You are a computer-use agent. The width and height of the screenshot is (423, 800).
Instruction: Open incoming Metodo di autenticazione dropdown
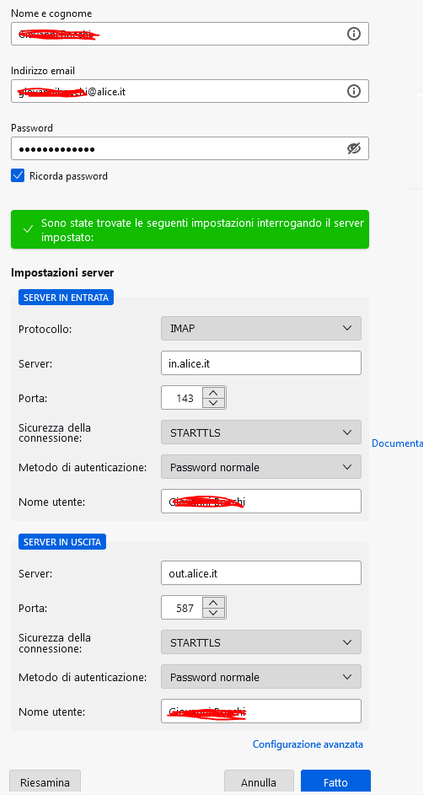[x=261, y=467]
